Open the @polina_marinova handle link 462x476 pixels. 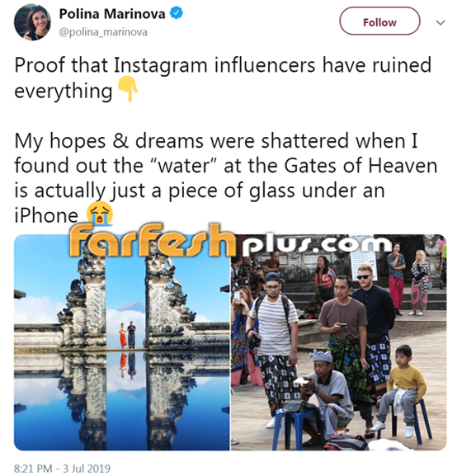coord(103,32)
